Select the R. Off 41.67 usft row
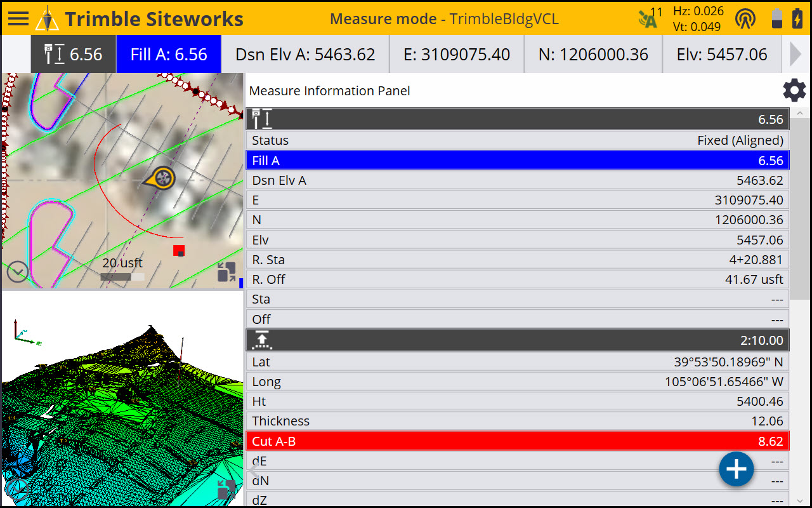Image resolution: width=812 pixels, height=508 pixels. [x=518, y=279]
